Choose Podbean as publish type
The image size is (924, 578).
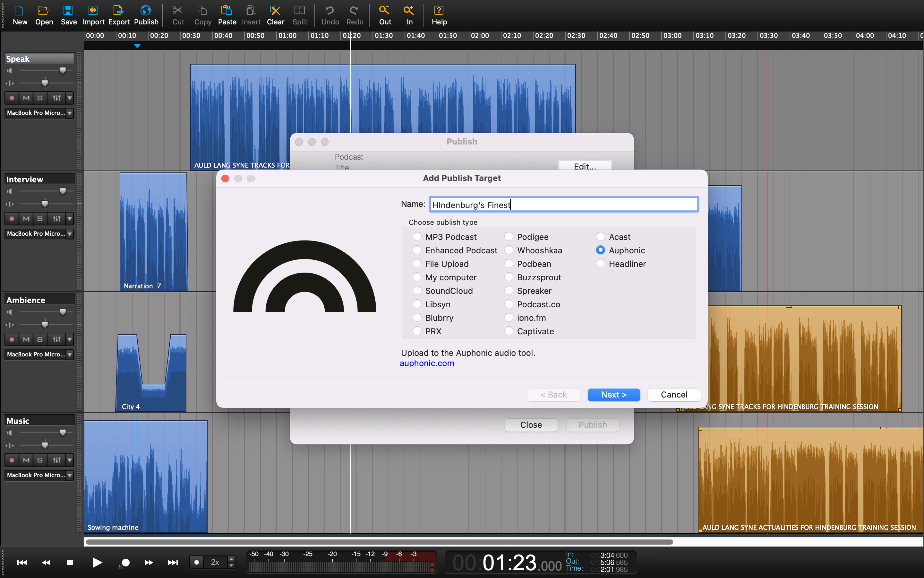tap(509, 263)
